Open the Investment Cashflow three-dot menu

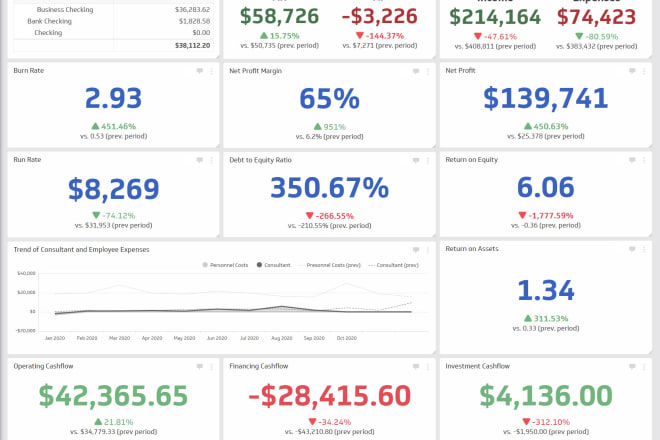tap(644, 366)
